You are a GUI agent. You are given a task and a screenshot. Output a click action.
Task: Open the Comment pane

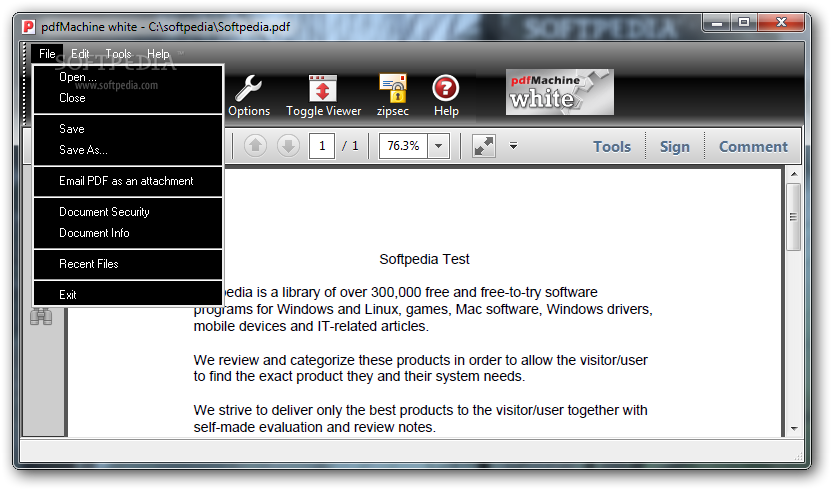[753, 147]
